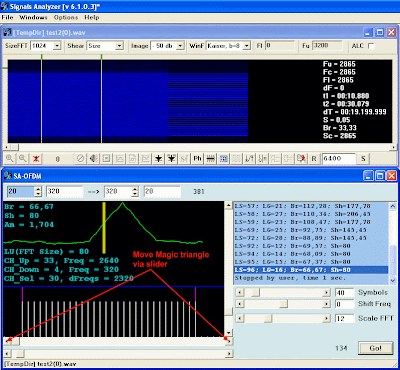Click the greyed Sf toolbar icon
The width and height of the screenshot is (400, 370).
[184, 159]
